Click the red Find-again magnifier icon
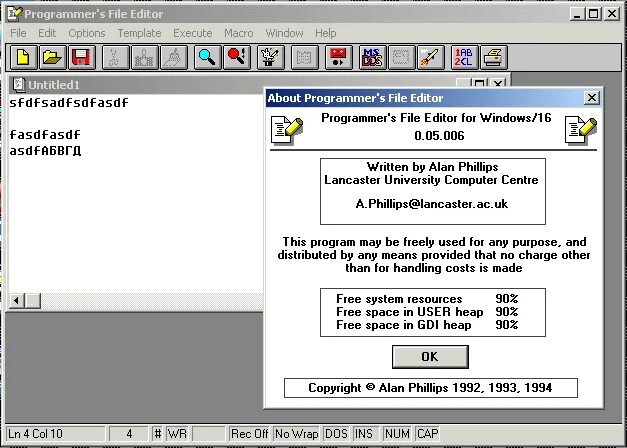Image resolution: width=627 pixels, height=448 pixels. pyautogui.click(x=237, y=57)
